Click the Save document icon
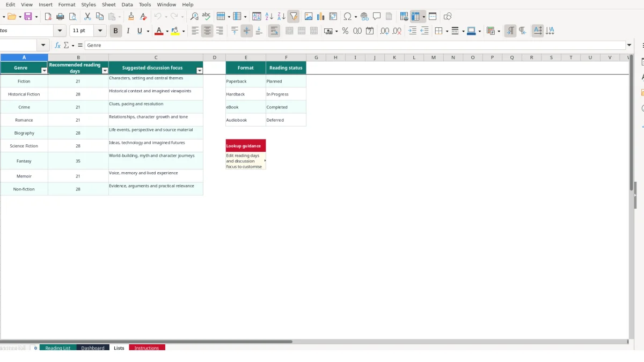Viewport: 644px width, 362px height. [x=28, y=17]
